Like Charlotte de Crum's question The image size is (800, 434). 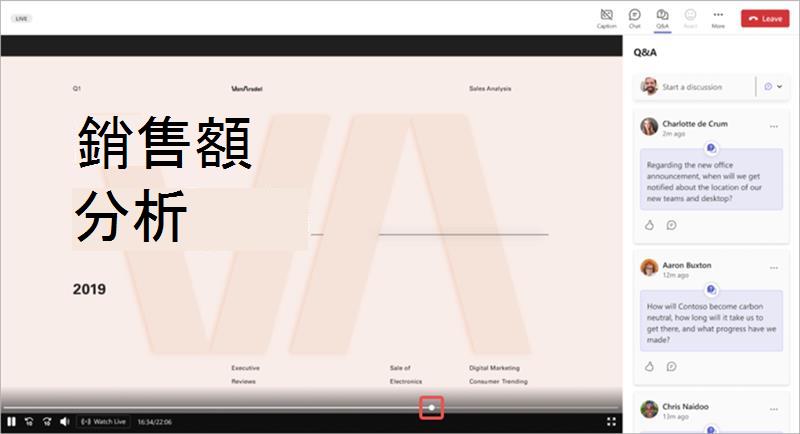coord(649,225)
